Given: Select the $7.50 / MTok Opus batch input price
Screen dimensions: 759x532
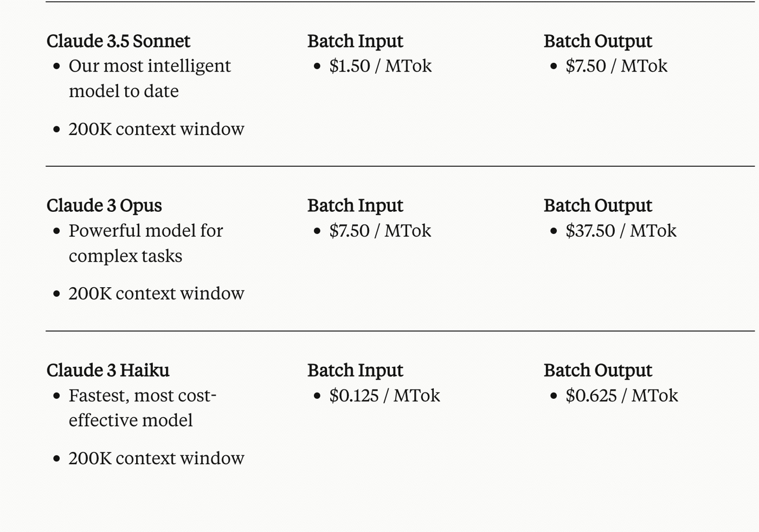Looking at the screenshot, I should [381, 231].
